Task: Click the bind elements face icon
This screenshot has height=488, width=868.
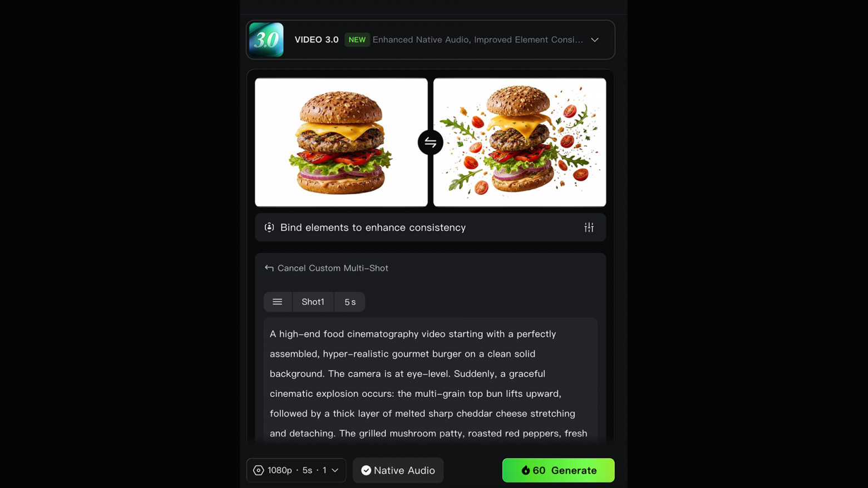Action: click(x=269, y=228)
